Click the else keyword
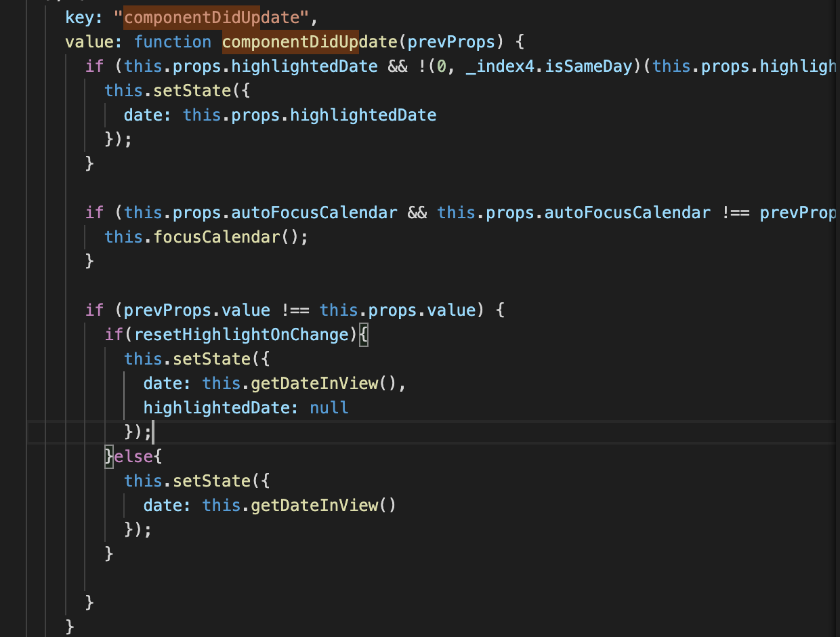The image size is (840, 637). click(x=133, y=456)
